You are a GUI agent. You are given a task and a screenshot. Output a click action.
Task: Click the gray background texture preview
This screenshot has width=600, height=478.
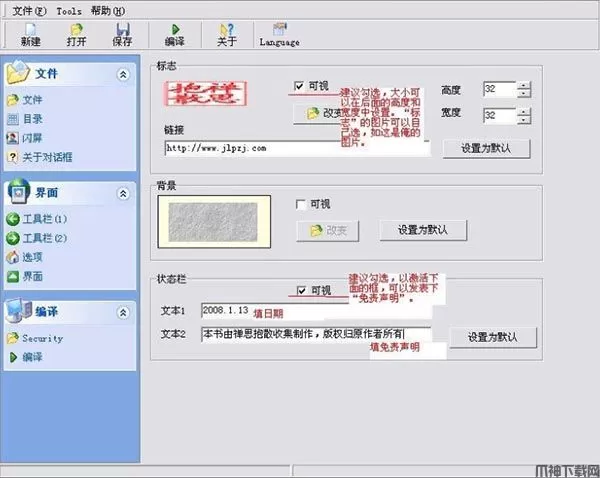pyautogui.click(x=214, y=222)
